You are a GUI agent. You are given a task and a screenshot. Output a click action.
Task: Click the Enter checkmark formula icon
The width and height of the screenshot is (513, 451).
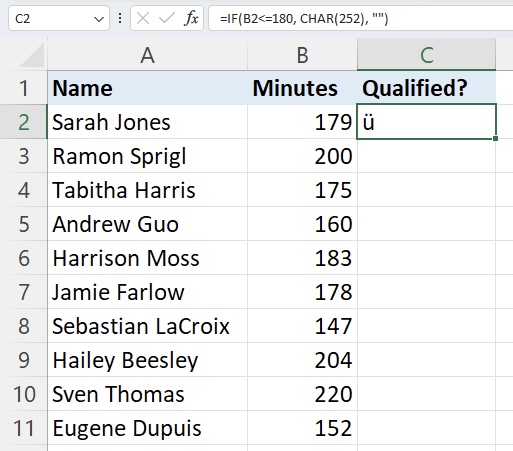[167, 18]
